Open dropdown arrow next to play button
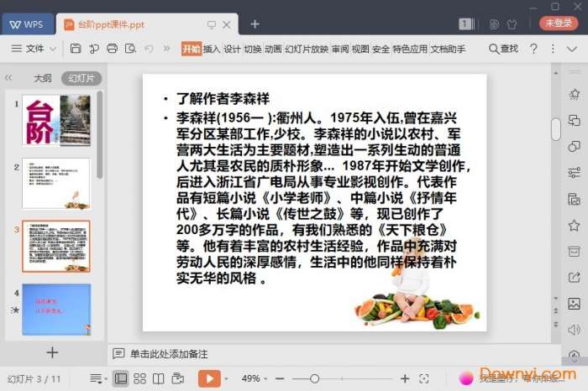Image resolution: width=588 pixels, height=391 pixels. pos(226,379)
